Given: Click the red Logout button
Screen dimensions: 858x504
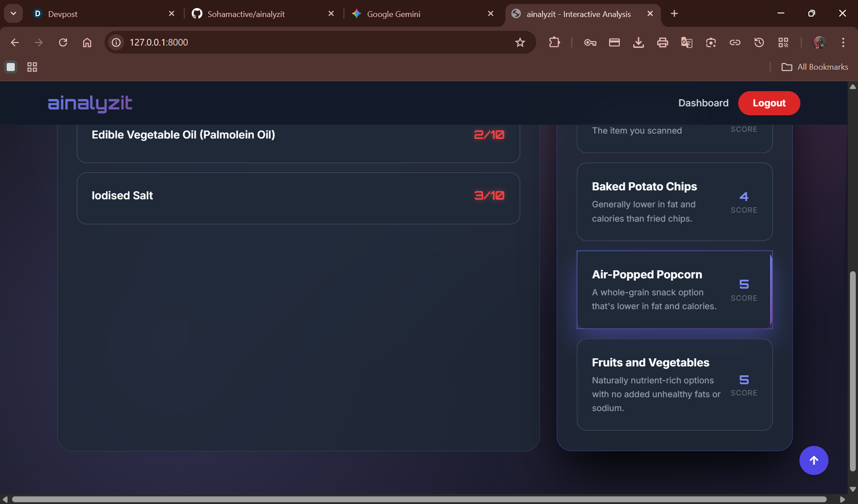Looking at the screenshot, I should [769, 103].
